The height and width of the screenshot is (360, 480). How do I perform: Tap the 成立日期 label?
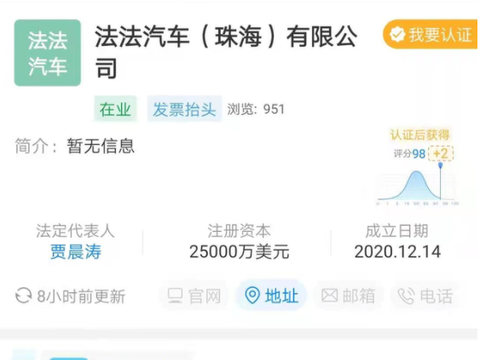click(397, 231)
